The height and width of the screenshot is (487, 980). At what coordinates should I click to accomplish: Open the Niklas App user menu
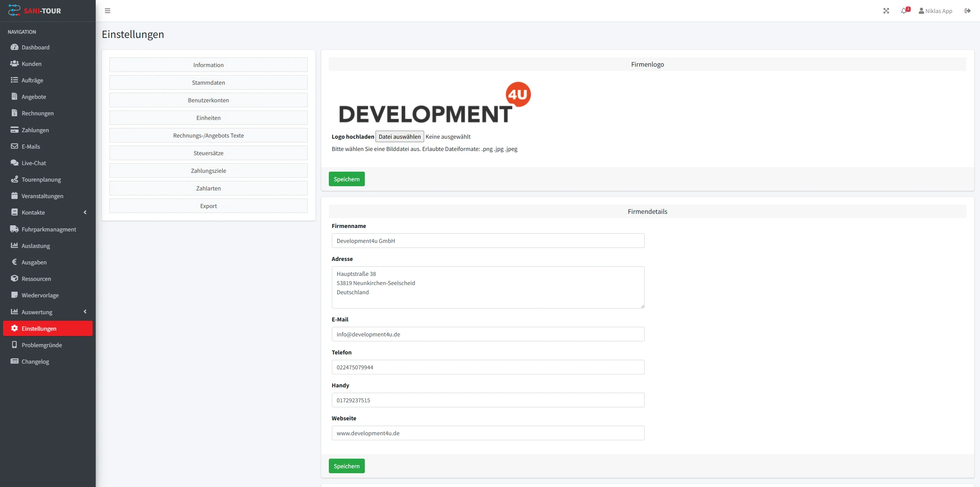click(935, 11)
